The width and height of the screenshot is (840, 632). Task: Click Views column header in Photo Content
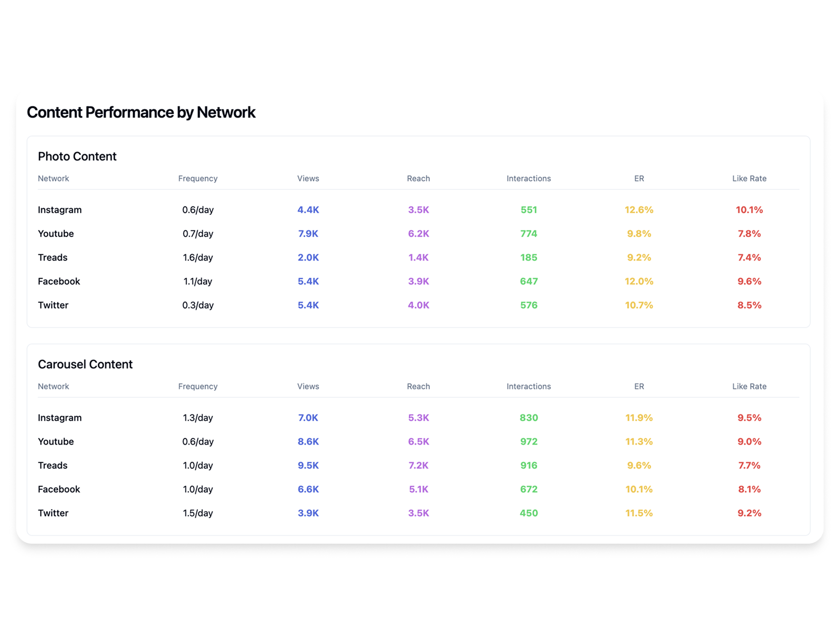308,179
